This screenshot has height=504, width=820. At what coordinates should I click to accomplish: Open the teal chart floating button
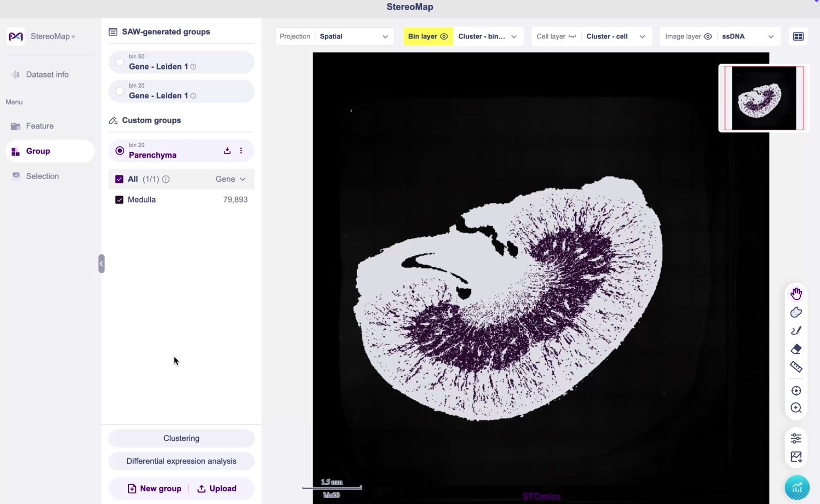(797, 487)
